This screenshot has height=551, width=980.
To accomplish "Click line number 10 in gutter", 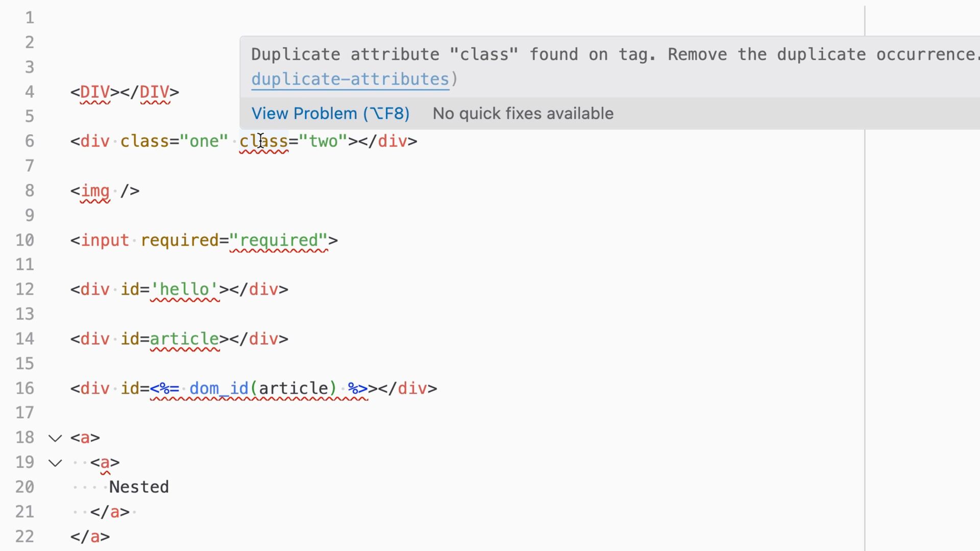I will tap(24, 240).
